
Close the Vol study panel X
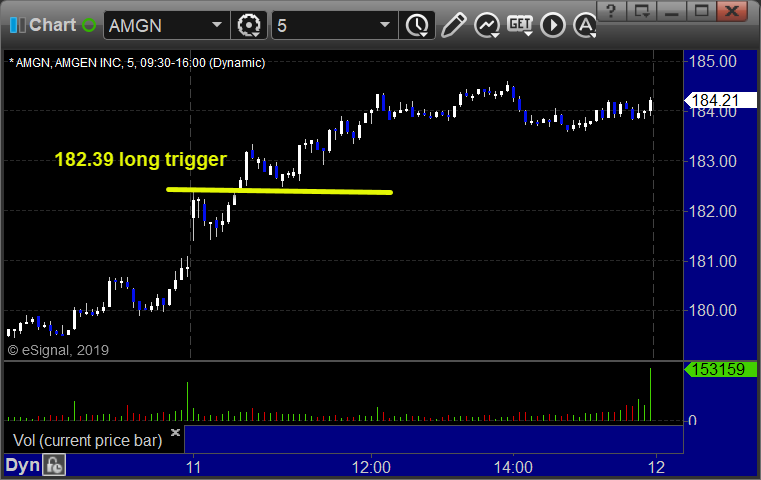[175, 432]
